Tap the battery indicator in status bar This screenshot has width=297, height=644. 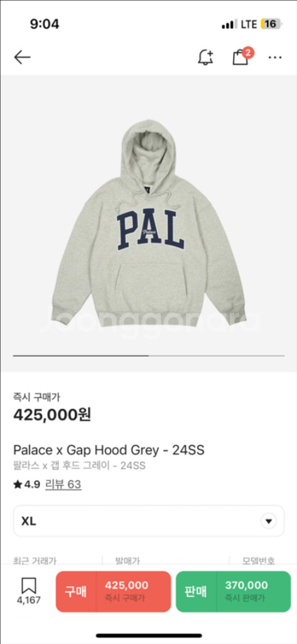coord(271,24)
